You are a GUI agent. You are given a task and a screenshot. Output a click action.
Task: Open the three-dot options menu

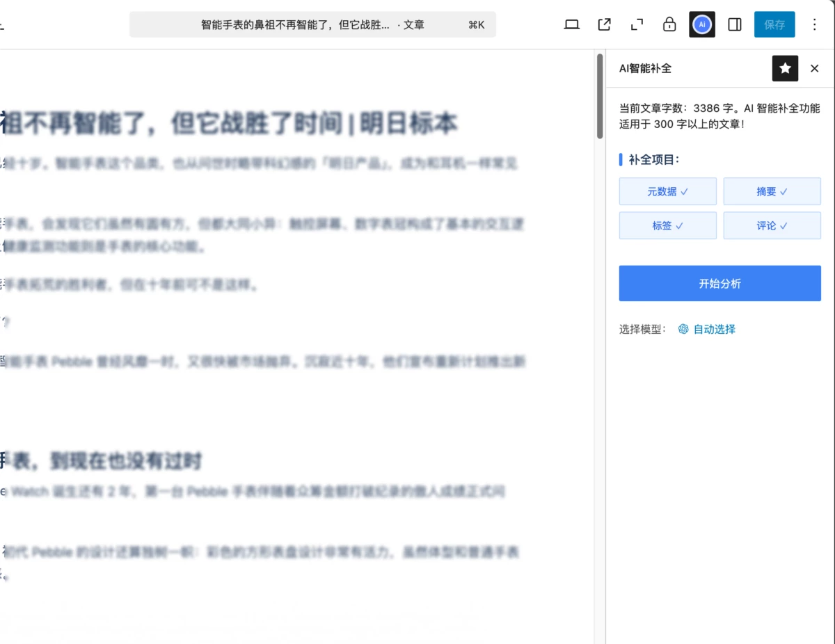click(x=814, y=25)
